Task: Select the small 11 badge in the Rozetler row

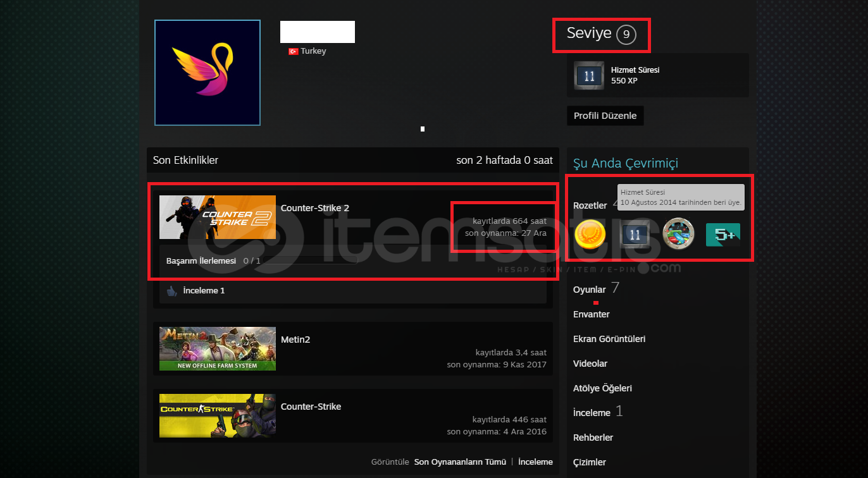Action: [635, 235]
